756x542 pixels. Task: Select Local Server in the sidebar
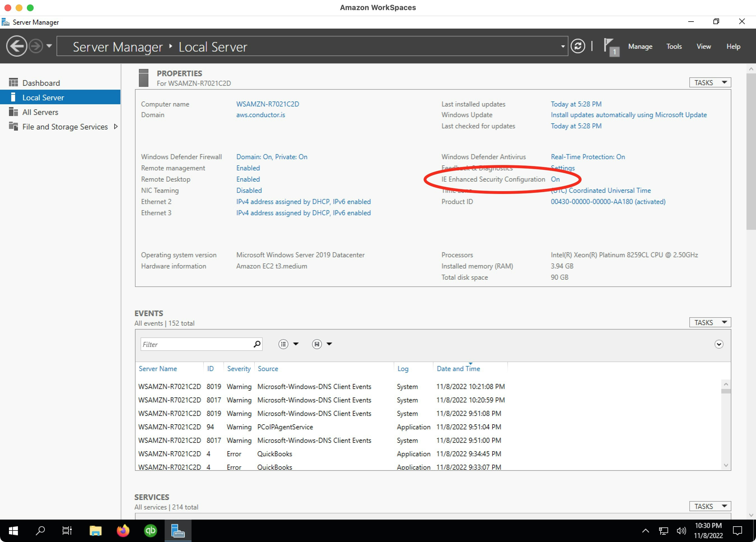coord(60,98)
